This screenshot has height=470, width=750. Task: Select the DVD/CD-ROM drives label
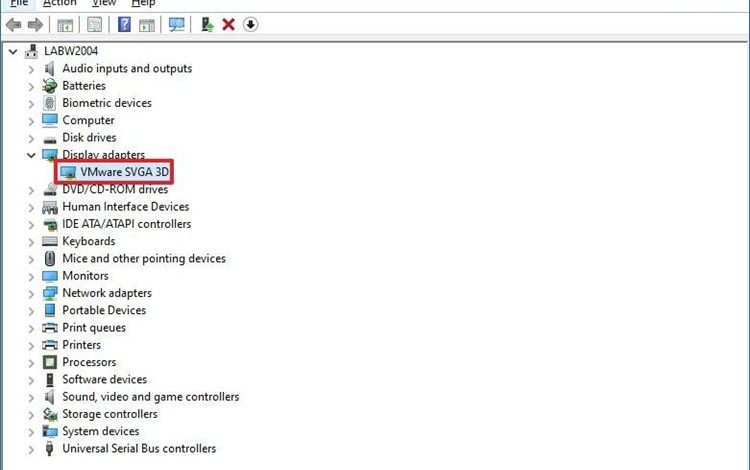point(115,189)
